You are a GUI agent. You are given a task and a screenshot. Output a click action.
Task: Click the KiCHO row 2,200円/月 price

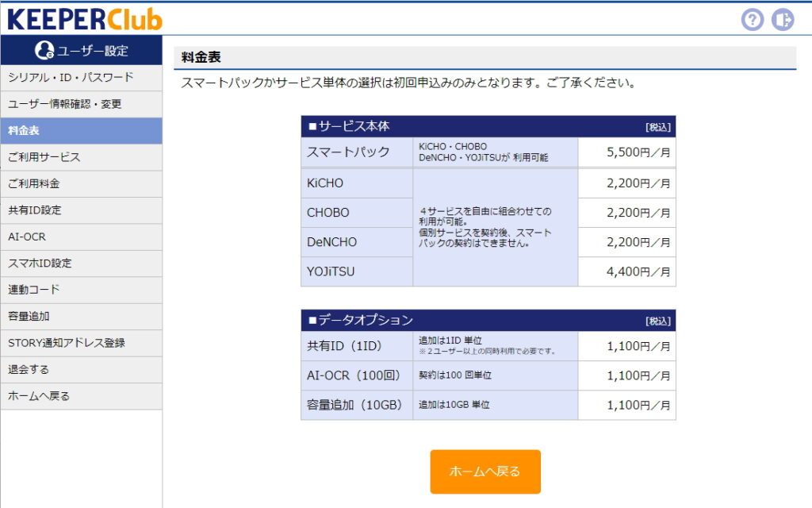(627, 183)
